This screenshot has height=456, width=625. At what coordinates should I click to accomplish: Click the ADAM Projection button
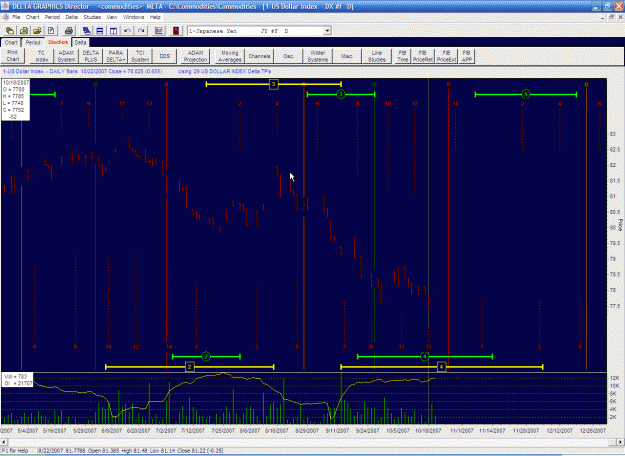pyautogui.click(x=195, y=56)
